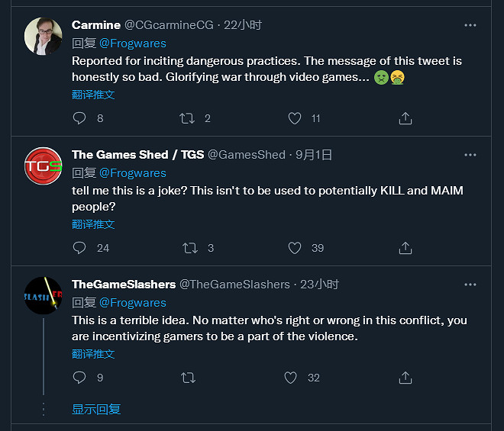
Task: Open Carmine's profile picture
Action: click(x=44, y=37)
